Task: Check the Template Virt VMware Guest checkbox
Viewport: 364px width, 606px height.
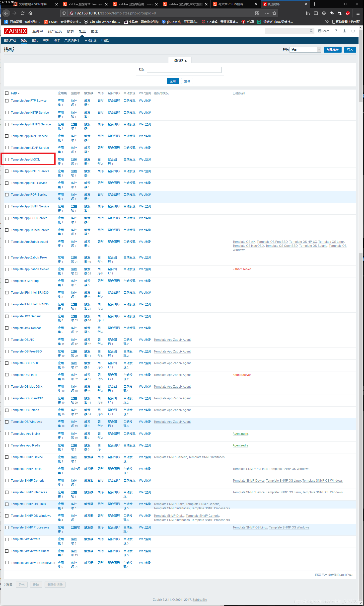Action: coord(7,551)
